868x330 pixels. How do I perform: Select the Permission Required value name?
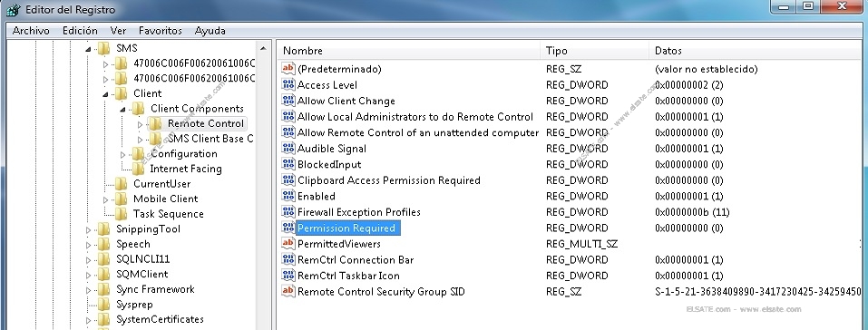pyautogui.click(x=347, y=228)
